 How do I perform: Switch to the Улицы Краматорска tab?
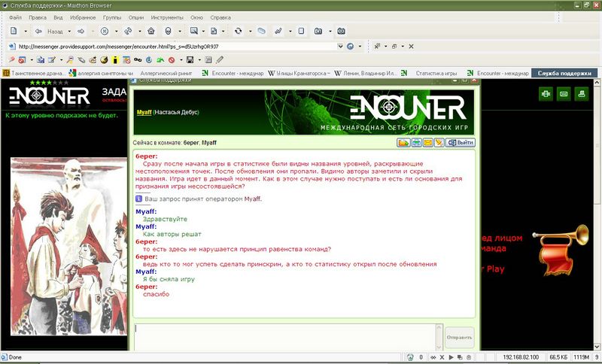(299, 73)
